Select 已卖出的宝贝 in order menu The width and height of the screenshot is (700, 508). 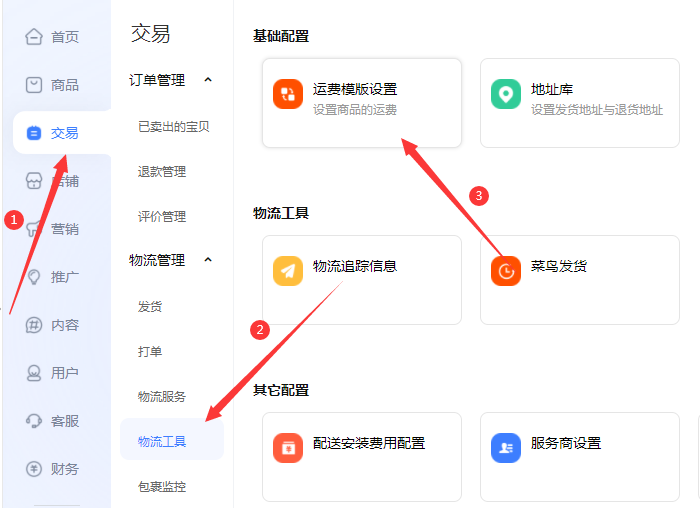click(x=173, y=127)
